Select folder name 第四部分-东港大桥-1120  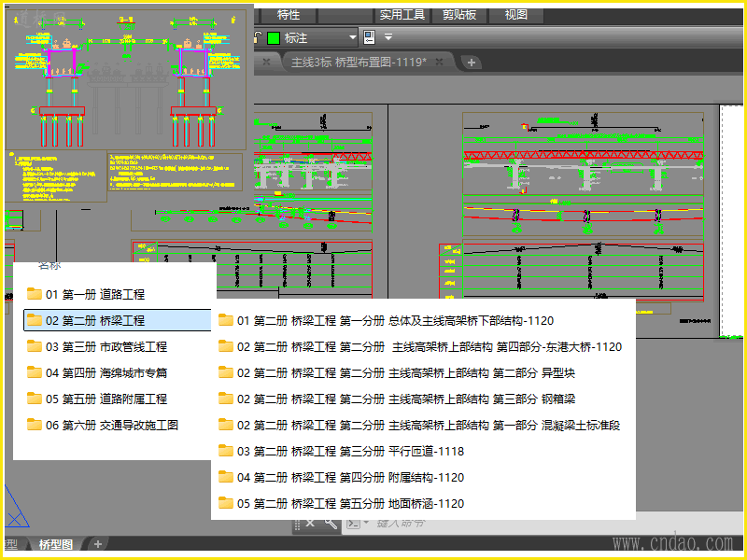tap(430, 346)
